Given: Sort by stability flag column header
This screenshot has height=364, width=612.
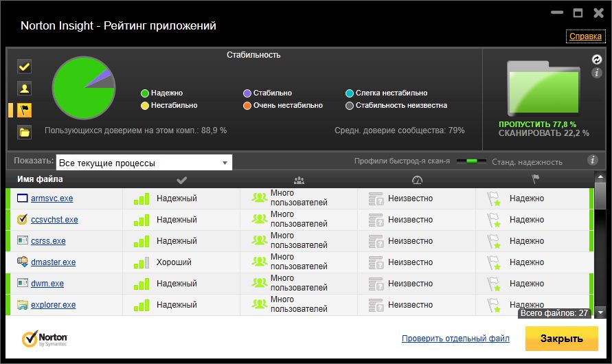Looking at the screenshot, I should (x=535, y=179).
